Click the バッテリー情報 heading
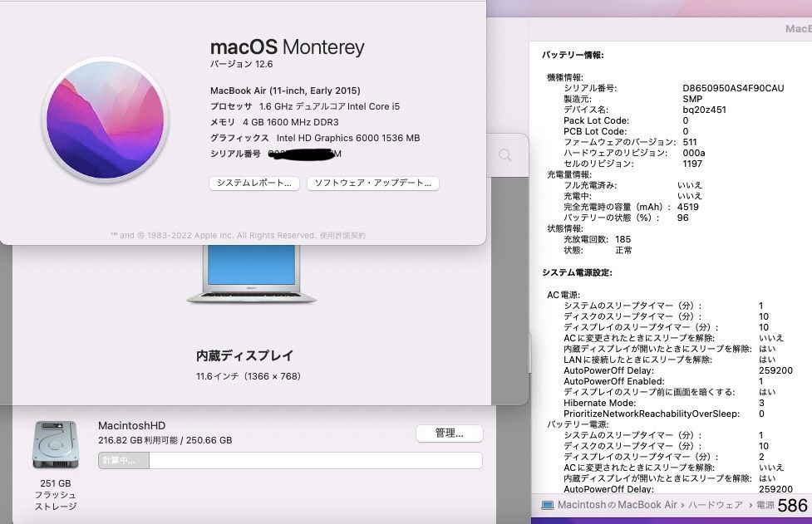 click(x=573, y=55)
